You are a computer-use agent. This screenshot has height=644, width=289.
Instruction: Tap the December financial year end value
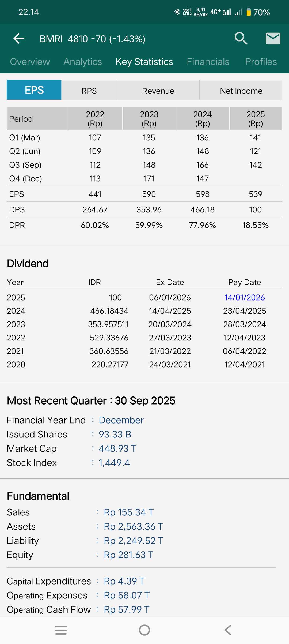tap(121, 420)
